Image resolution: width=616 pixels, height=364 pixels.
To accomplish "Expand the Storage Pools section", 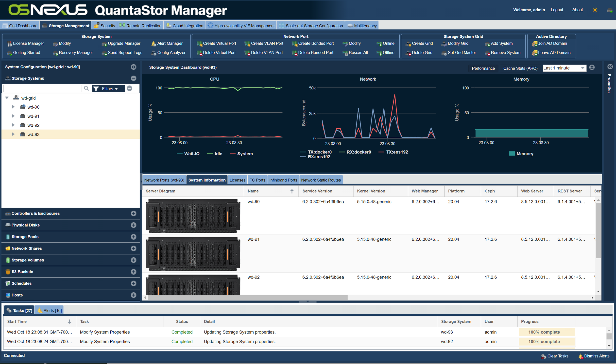I will [x=134, y=237].
